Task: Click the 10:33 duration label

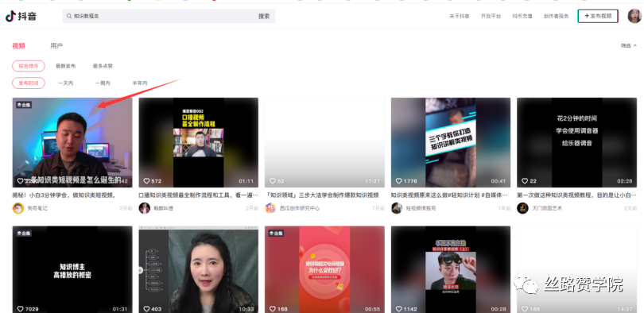Action: click(246, 309)
